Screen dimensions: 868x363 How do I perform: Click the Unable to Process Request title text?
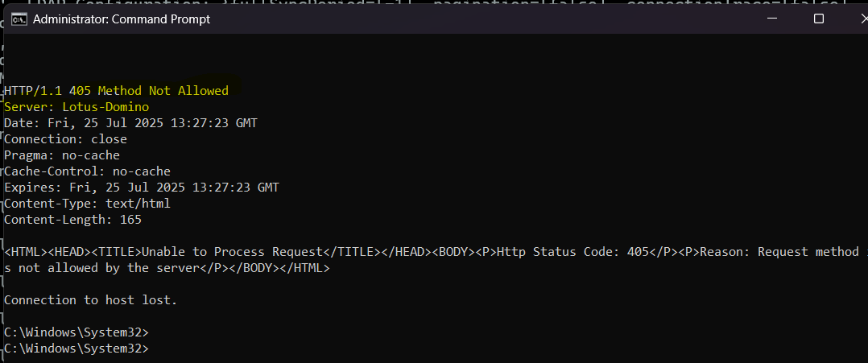[x=233, y=252]
